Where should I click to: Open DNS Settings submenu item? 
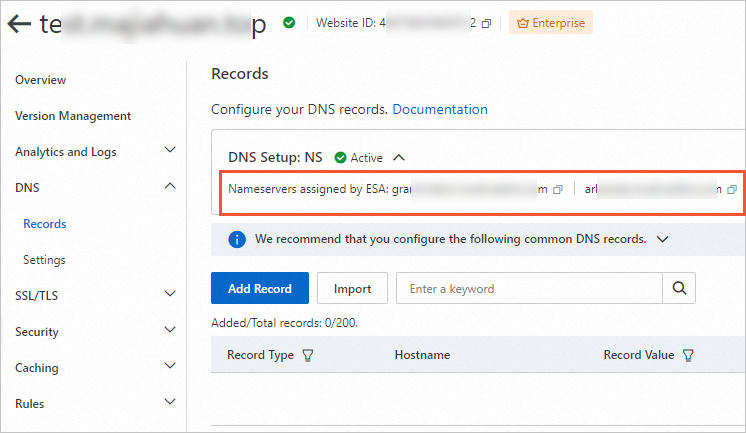[x=44, y=260]
